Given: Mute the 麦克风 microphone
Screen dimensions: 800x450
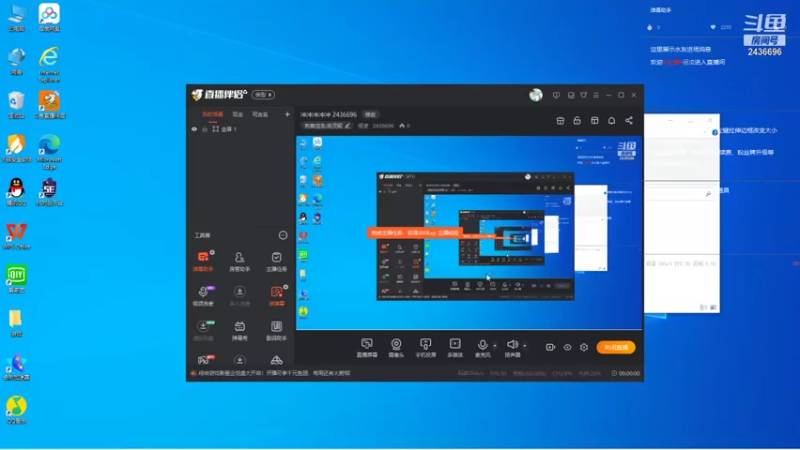Looking at the screenshot, I should pos(482,347).
